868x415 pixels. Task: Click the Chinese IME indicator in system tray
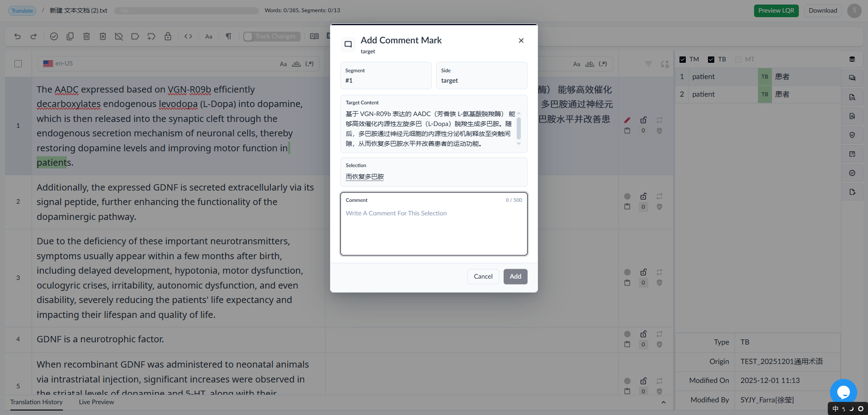(835, 409)
